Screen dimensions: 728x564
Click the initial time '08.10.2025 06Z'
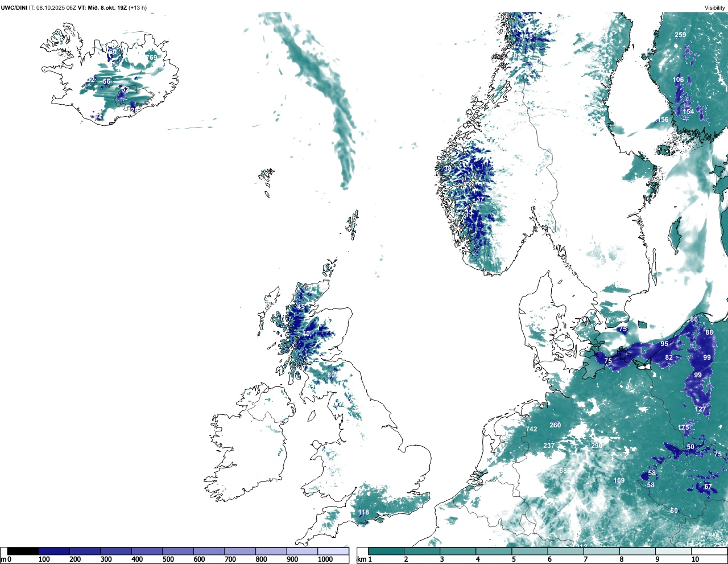point(56,7)
